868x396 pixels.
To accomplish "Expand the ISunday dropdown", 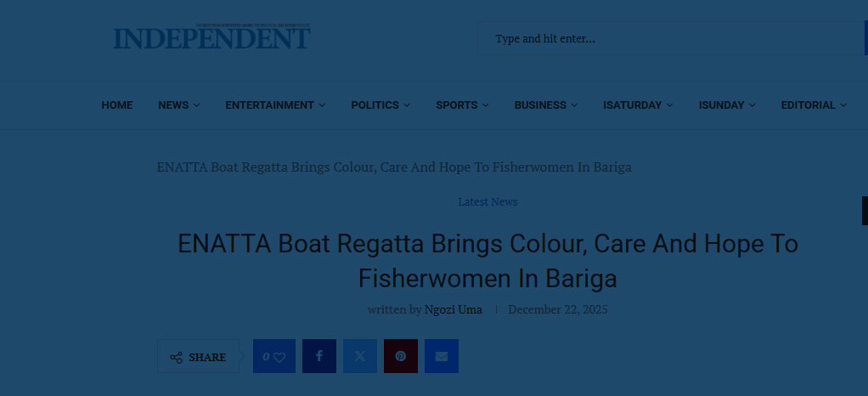I will click(x=726, y=105).
